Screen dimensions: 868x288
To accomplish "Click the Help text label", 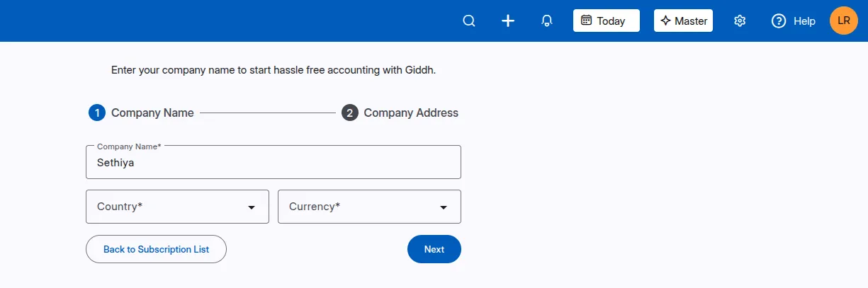I will [804, 21].
